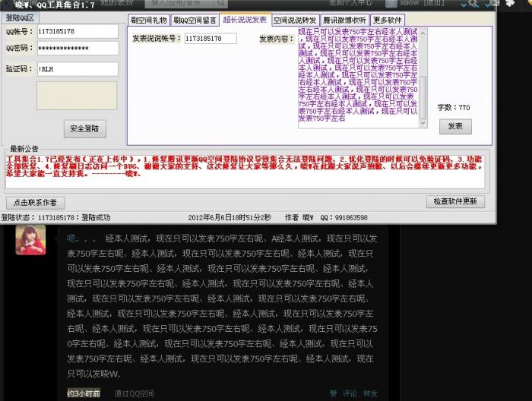This screenshot has width=532, height=401.
Task: Click the 登陆QQ区 group label
Action: click(20, 18)
